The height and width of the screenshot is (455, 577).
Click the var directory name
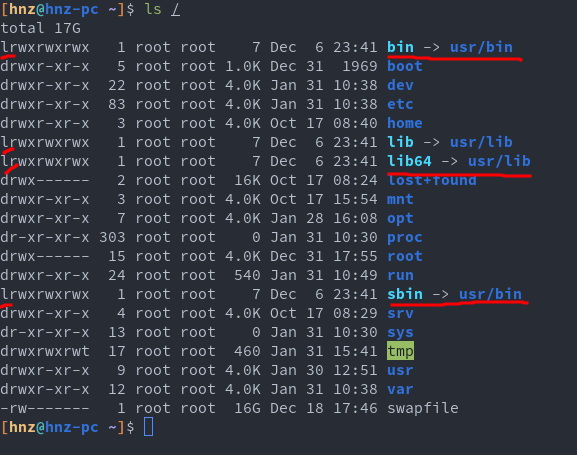coord(400,389)
